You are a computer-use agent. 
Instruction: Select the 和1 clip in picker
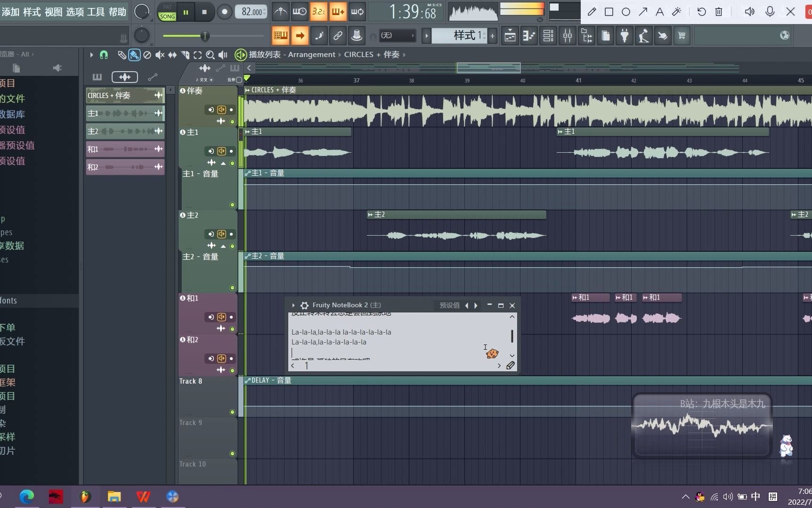(125, 149)
